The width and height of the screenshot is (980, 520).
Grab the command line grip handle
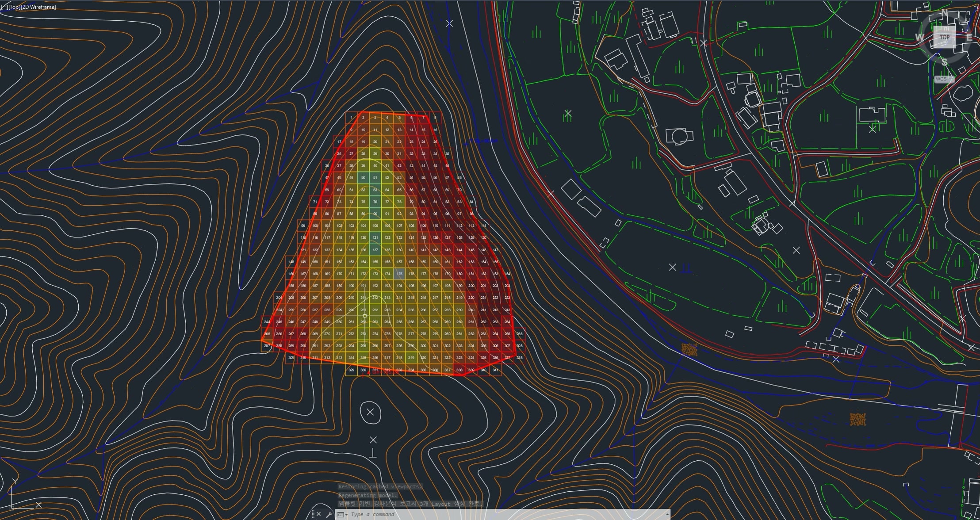[x=313, y=514]
